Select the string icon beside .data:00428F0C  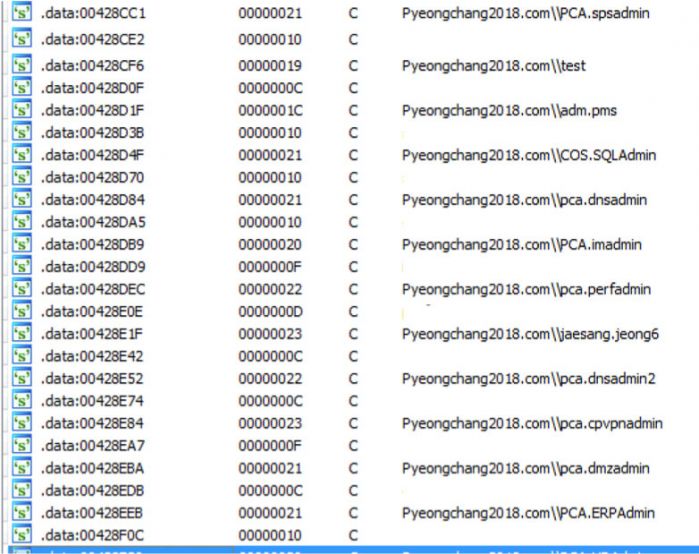21,535
